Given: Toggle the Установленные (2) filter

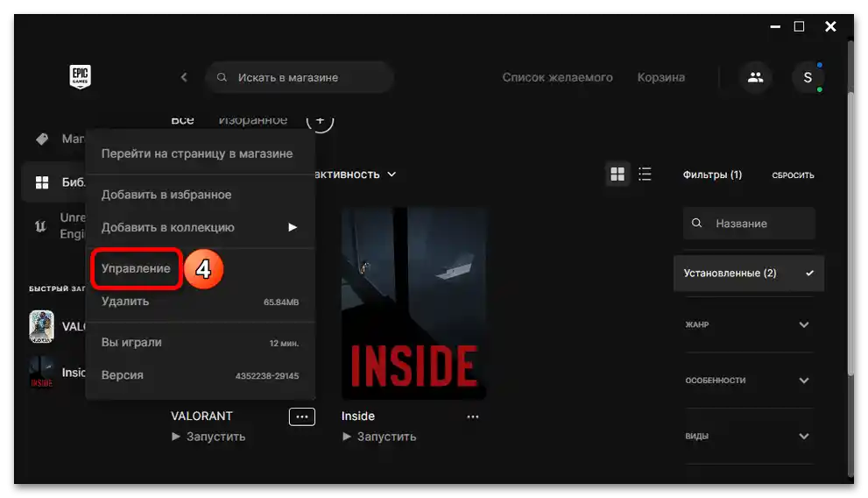Looking at the screenshot, I should coord(748,273).
